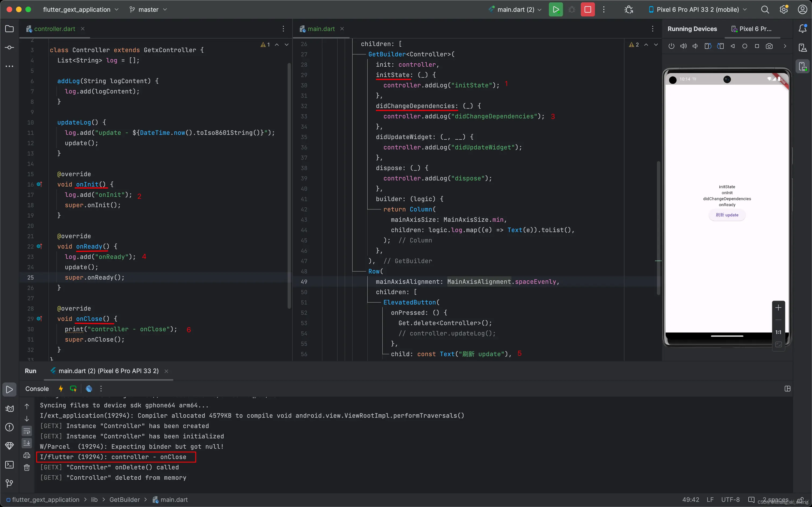Click the Flutter Hot Reload lightning icon
812x507 pixels.
61,389
